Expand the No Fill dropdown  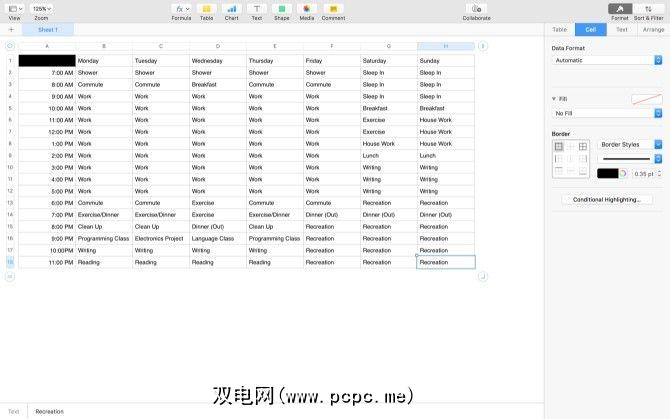607,114
